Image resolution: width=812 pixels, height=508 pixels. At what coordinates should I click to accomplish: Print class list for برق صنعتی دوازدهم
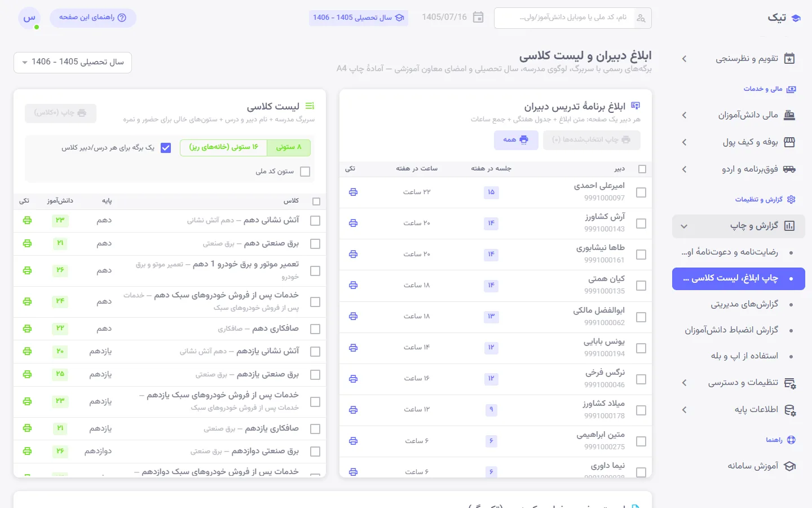[x=27, y=451]
